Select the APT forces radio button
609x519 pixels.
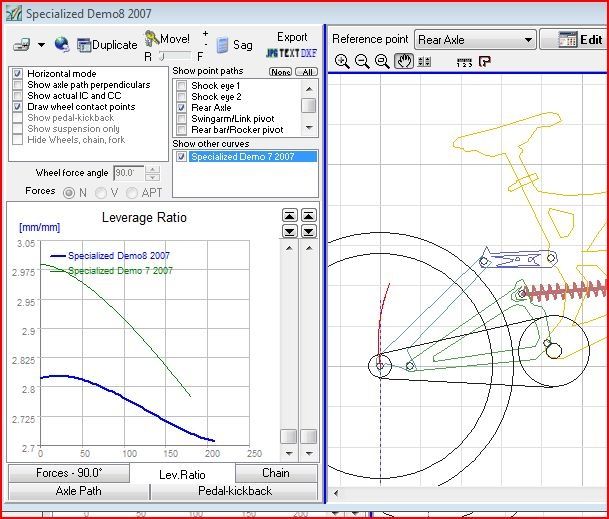coord(131,193)
